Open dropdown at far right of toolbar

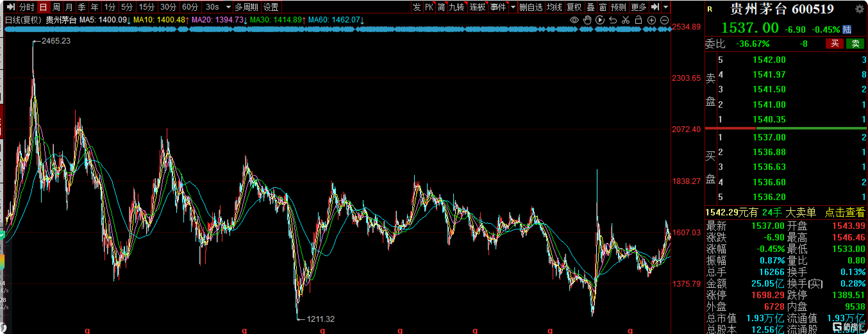point(666,7)
